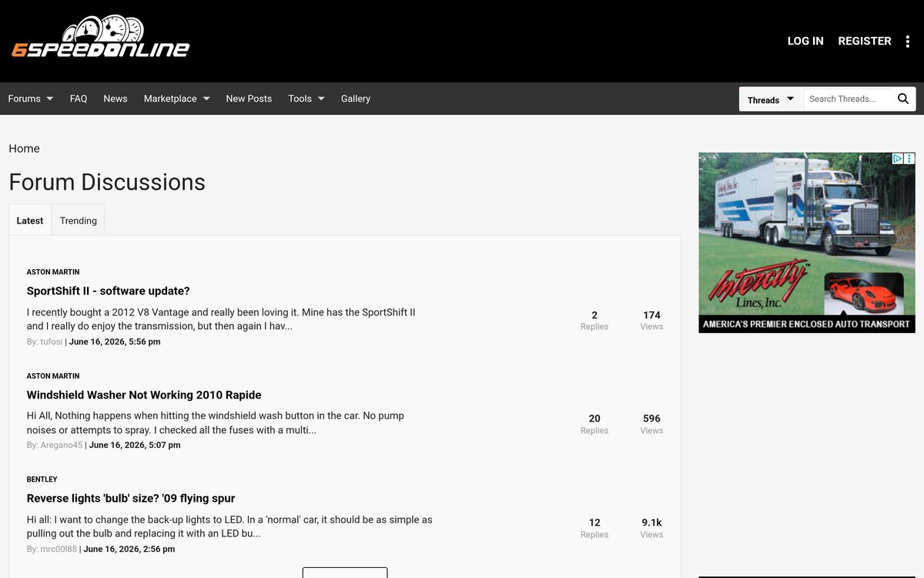This screenshot has height=578, width=924.
Task: Open the Threads search scope dropdown
Action: click(x=771, y=99)
